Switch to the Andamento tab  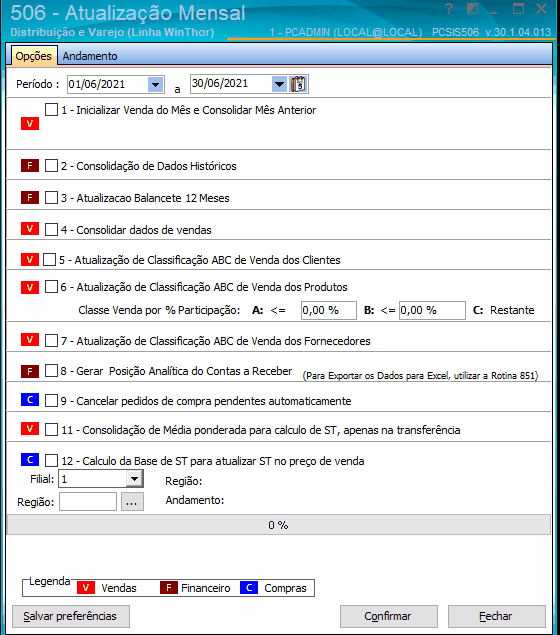tap(90, 56)
